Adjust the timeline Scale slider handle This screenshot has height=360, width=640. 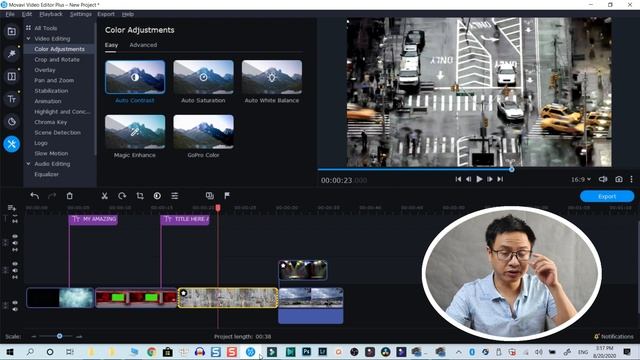pyautogui.click(x=60, y=336)
